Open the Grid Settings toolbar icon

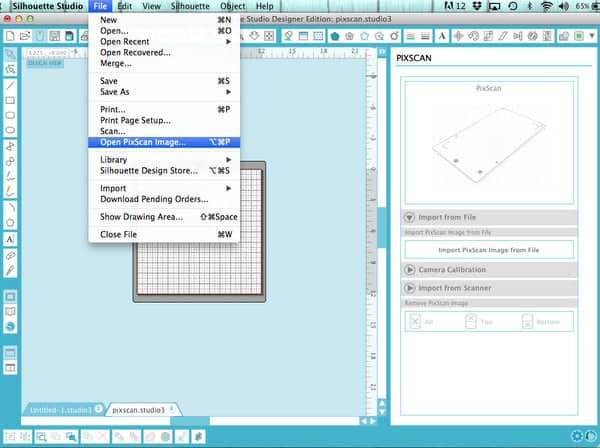pyautogui.click(x=318, y=36)
